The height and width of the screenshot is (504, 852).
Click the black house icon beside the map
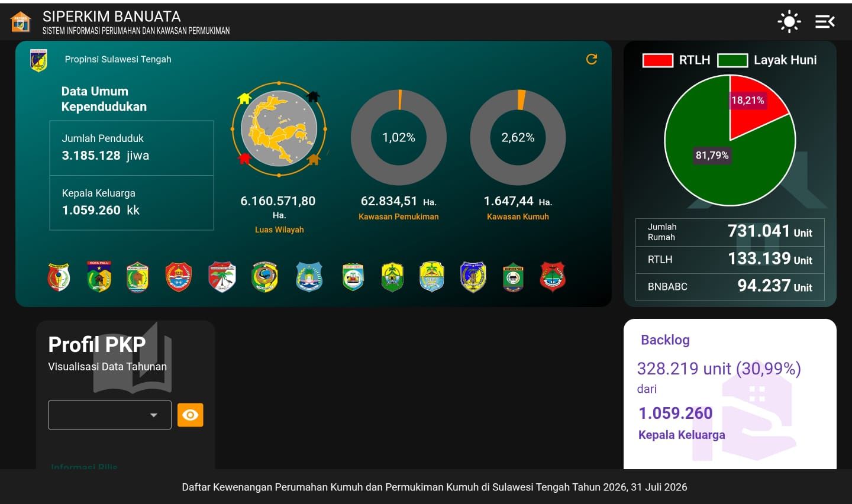[x=313, y=96]
